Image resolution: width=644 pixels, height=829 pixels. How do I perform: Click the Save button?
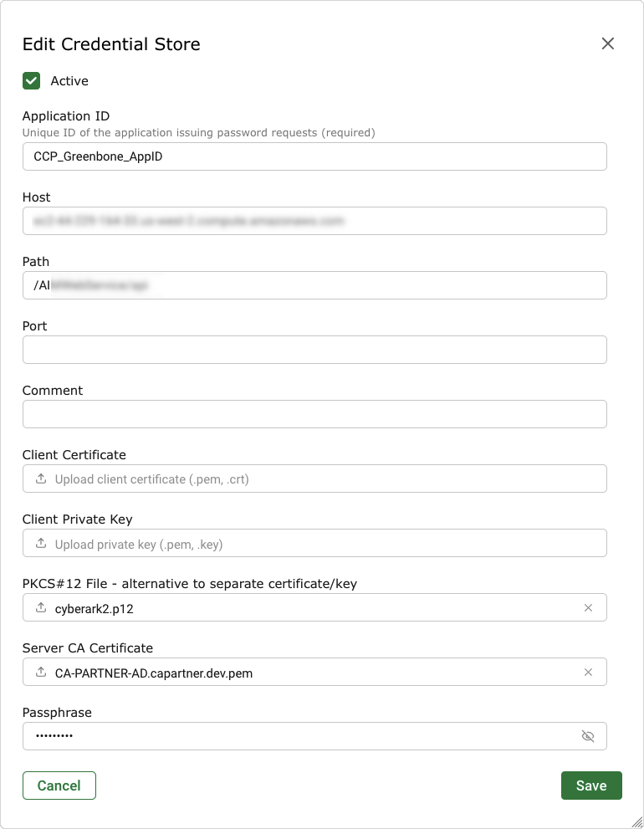[590, 786]
